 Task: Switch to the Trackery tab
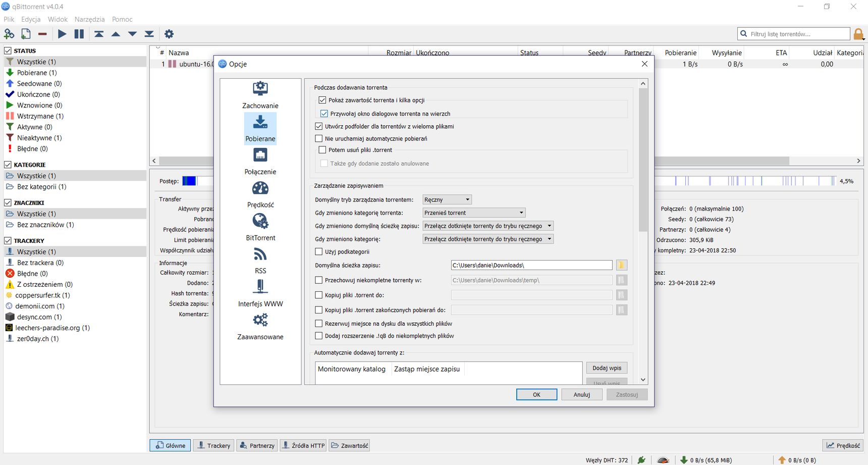pos(214,445)
